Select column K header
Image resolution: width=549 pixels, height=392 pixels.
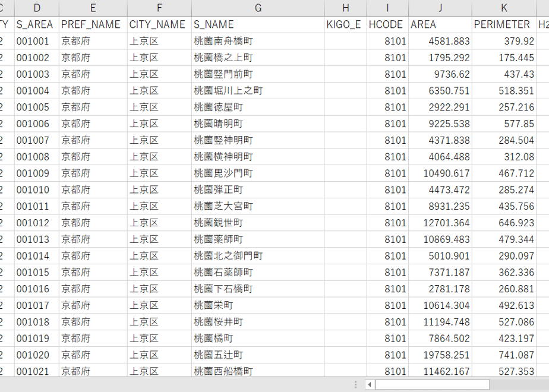tap(504, 8)
